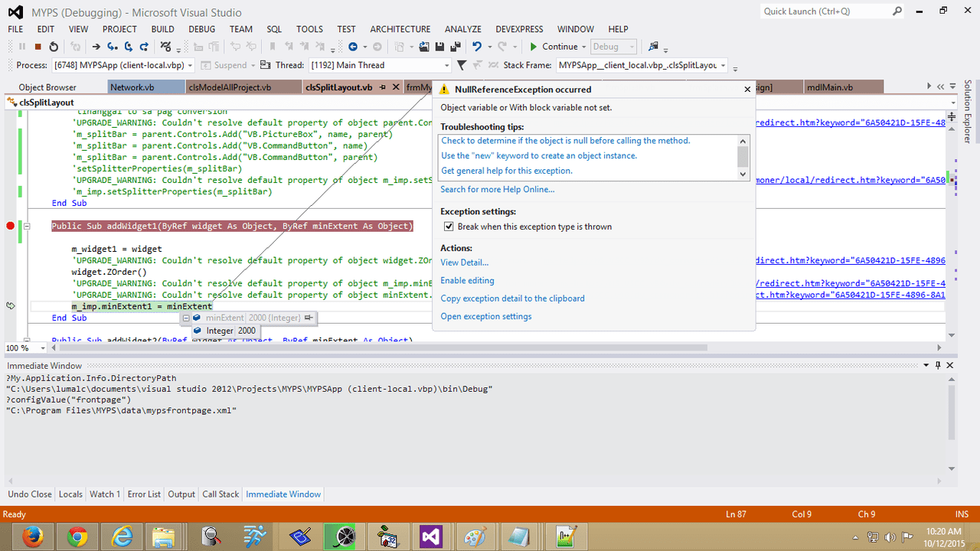Viewport: 980px width, 551px height.
Task: Click the Undo icon in the toolbar
Action: tap(478, 46)
